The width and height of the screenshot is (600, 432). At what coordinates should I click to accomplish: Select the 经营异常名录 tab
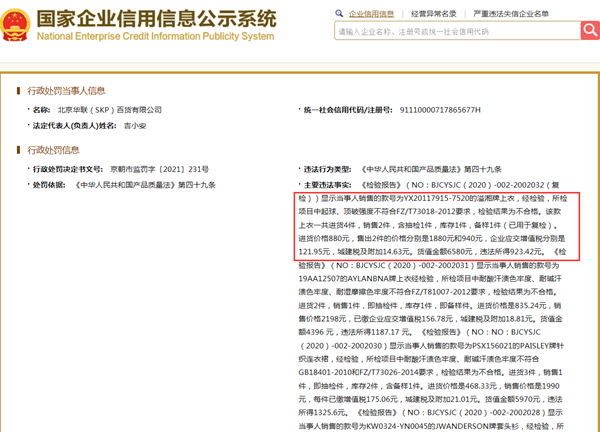[434, 14]
